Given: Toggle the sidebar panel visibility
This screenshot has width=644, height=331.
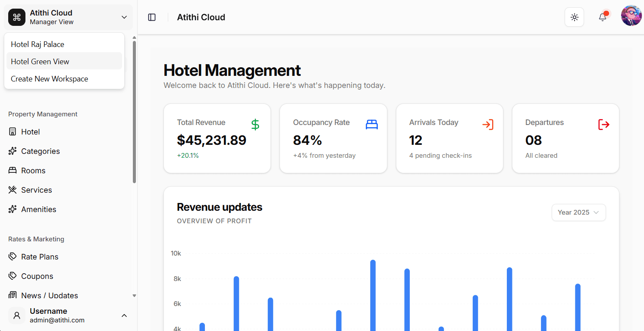Looking at the screenshot, I should click(151, 17).
